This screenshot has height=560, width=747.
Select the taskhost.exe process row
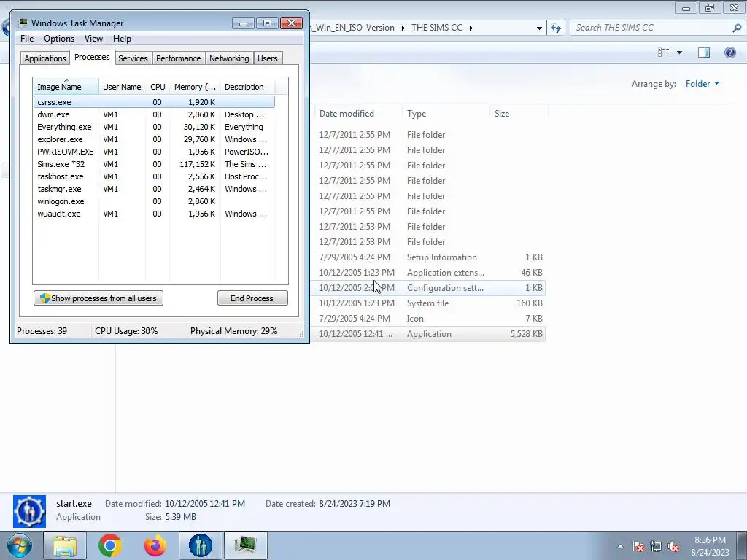(155, 176)
